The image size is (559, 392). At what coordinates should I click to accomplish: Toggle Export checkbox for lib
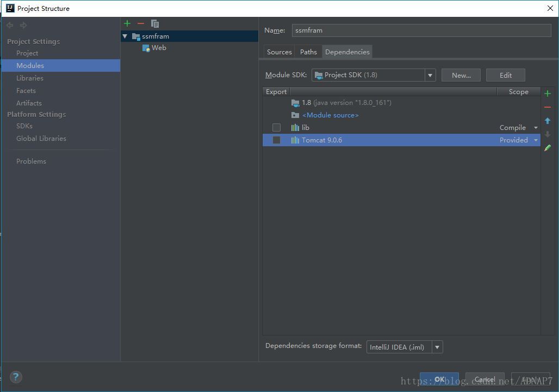pos(276,128)
